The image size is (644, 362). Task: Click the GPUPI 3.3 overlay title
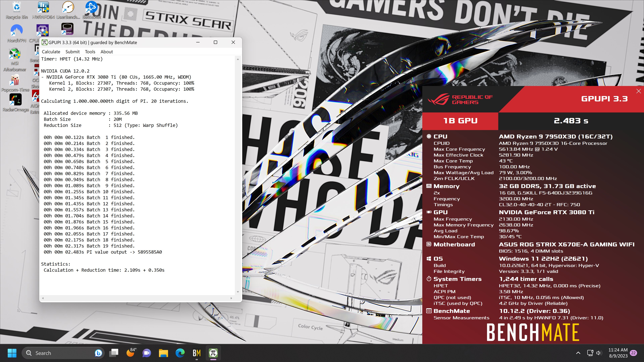pyautogui.click(x=604, y=99)
